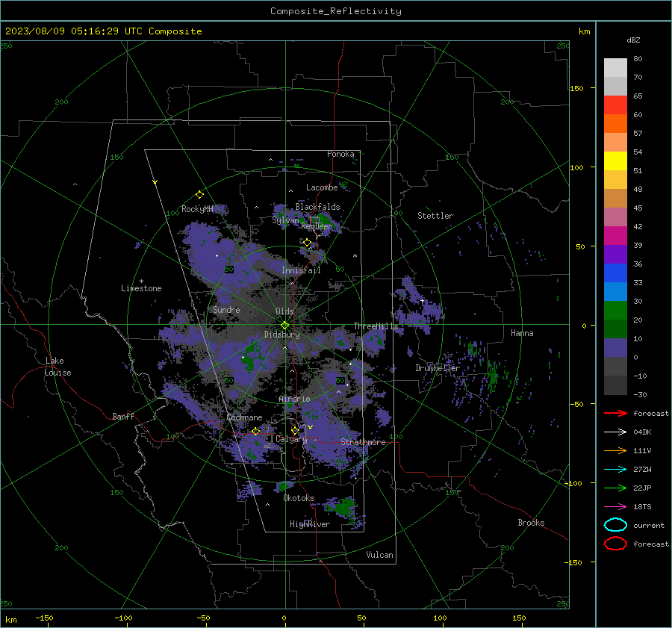Screen dimensions: 672x628
Task: Click the white 04DK arrow in legend
Action: pyautogui.click(x=615, y=432)
